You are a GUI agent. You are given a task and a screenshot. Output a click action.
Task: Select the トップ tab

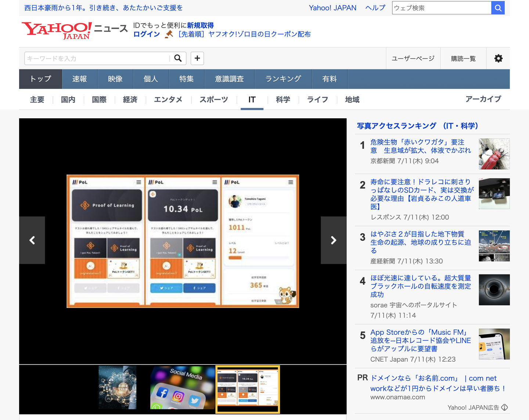pos(40,79)
